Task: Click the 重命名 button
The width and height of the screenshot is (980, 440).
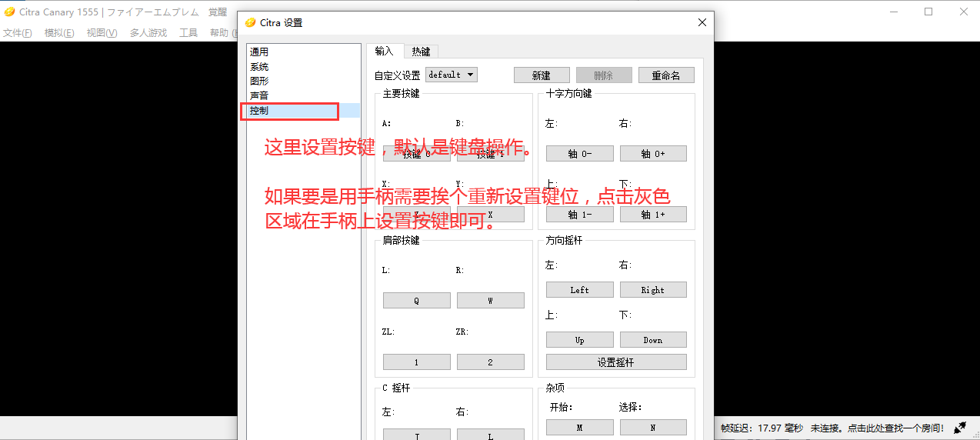Action: click(665, 75)
